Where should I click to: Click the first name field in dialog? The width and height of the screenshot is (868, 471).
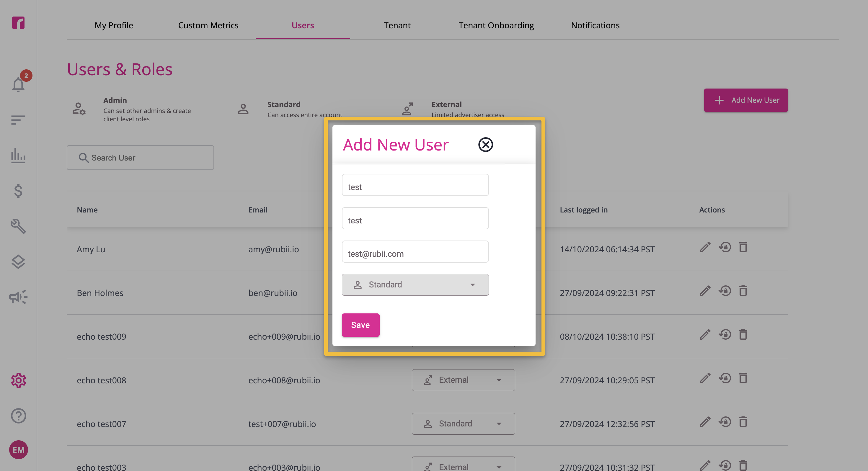415,185
